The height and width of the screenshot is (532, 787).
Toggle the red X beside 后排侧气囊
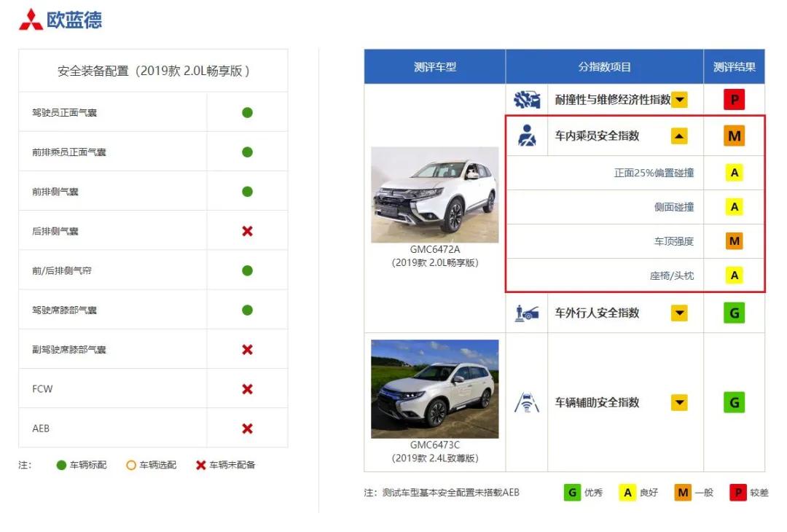pos(247,230)
